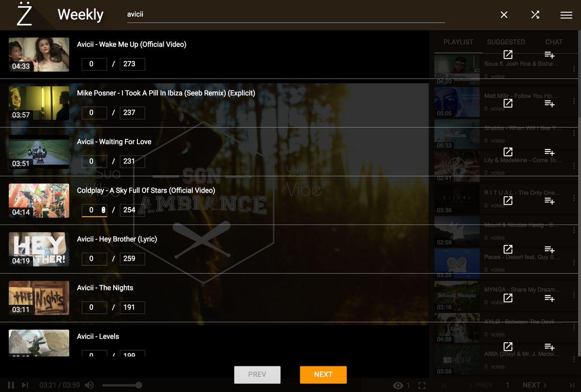Add Avicii - Hey Brother to playlist

point(549,249)
